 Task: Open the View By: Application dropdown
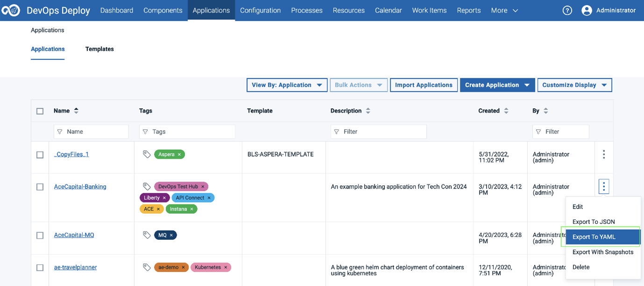(x=287, y=85)
